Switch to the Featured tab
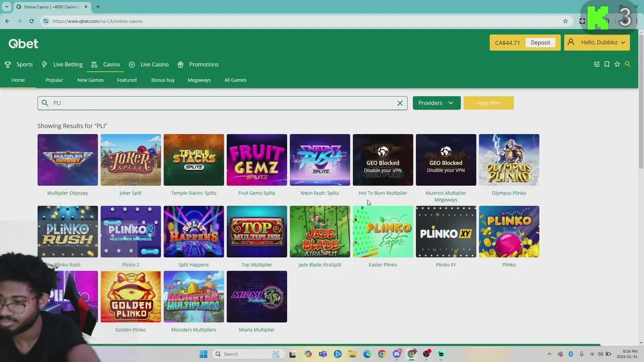 point(127,80)
